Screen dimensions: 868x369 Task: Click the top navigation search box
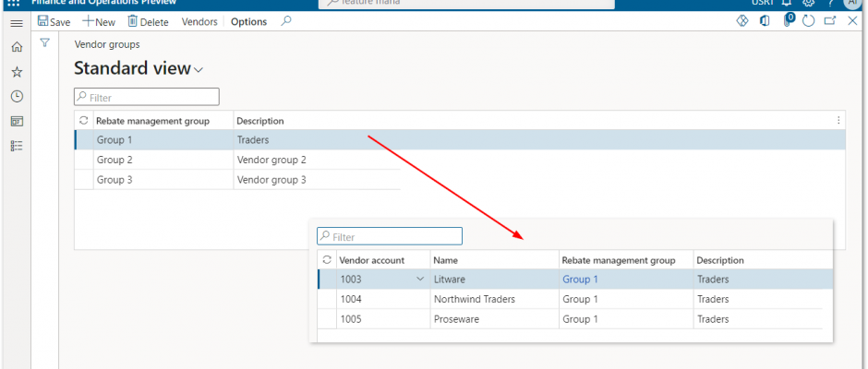coord(466,4)
